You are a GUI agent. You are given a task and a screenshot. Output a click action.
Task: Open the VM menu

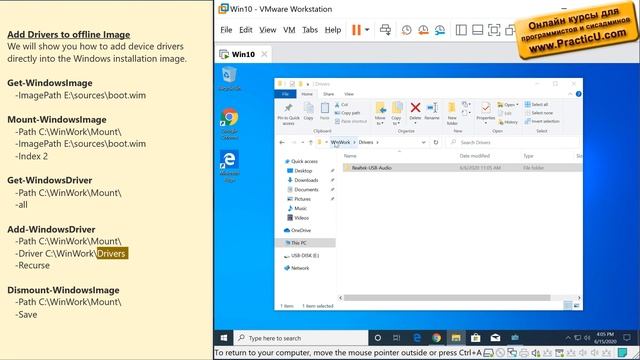(x=289, y=30)
